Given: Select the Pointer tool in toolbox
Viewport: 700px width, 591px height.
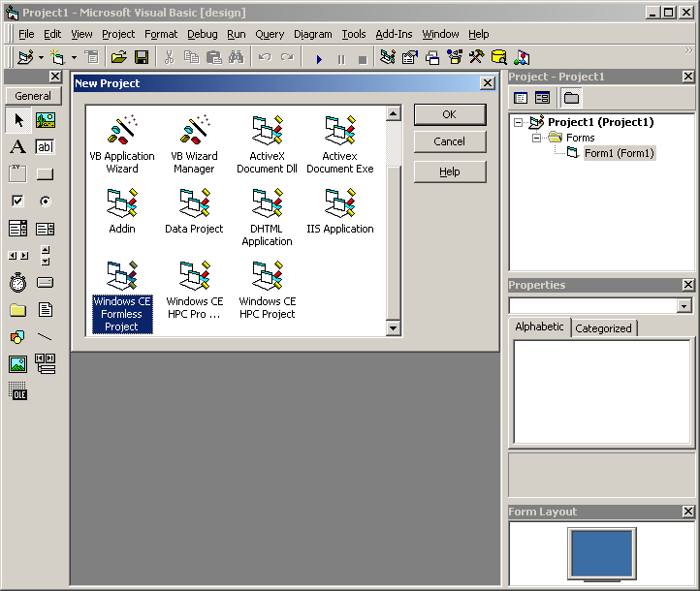Looking at the screenshot, I should pos(18,120).
